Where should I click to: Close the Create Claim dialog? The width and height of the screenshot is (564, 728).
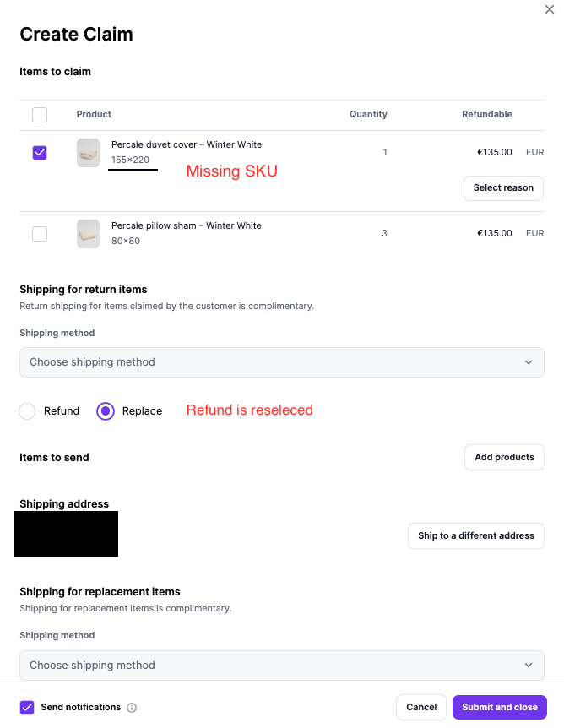(550, 9)
